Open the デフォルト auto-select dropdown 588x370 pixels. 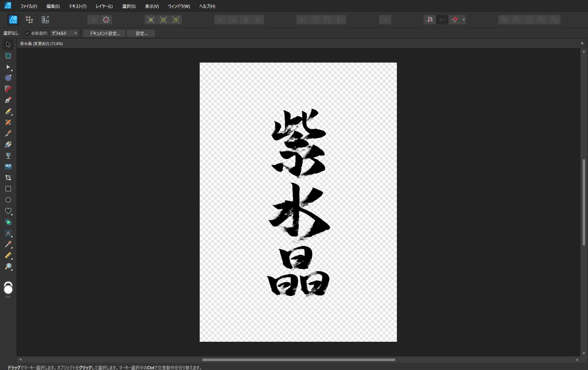pyautogui.click(x=64, y=33)
